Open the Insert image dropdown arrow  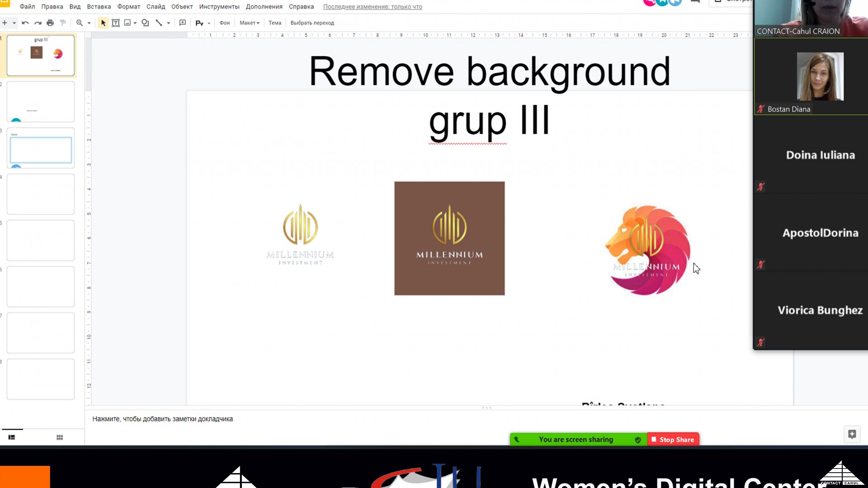tap(135, 23)
